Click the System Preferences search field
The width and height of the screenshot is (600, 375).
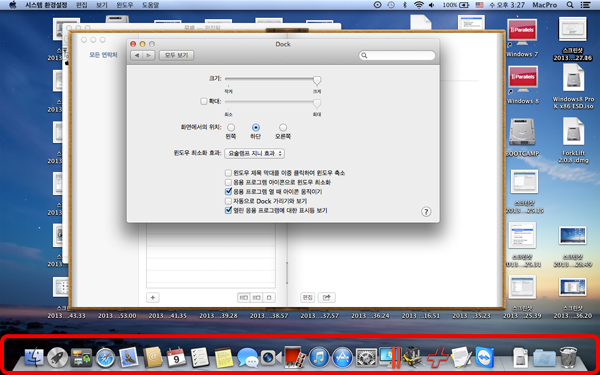pyautogui.click(x=397, y=55)
